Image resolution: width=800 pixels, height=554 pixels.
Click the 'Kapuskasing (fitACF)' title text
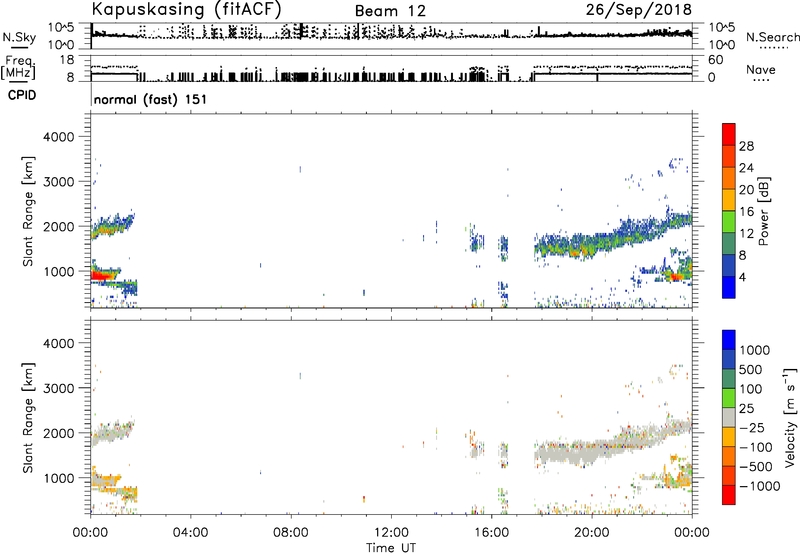click(x=186, y=10)
